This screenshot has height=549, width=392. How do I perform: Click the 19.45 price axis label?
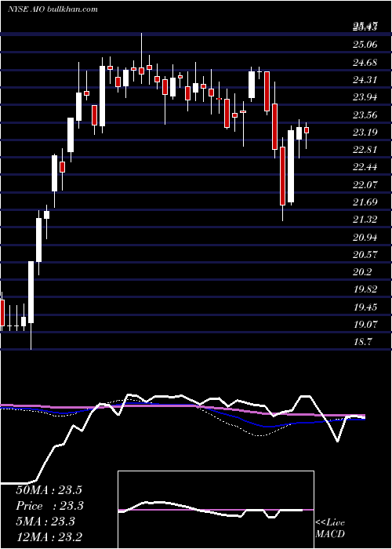(x=365, y=307)
